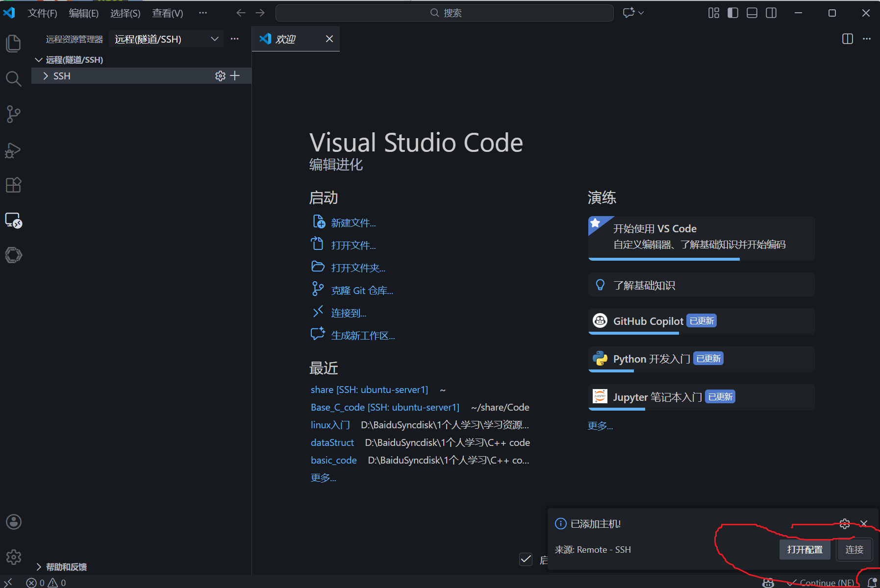Open recent Base_C_code SSH folder
This screenshot has height=588, width=880.
pyautogui.click(x=385, y=407)
